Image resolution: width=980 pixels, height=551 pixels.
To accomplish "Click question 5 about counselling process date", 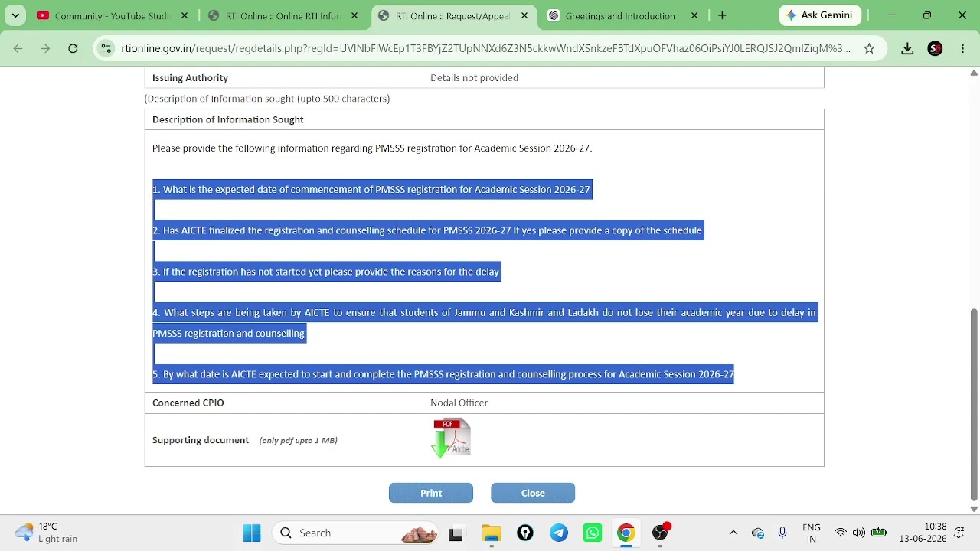I will (443, 374).
